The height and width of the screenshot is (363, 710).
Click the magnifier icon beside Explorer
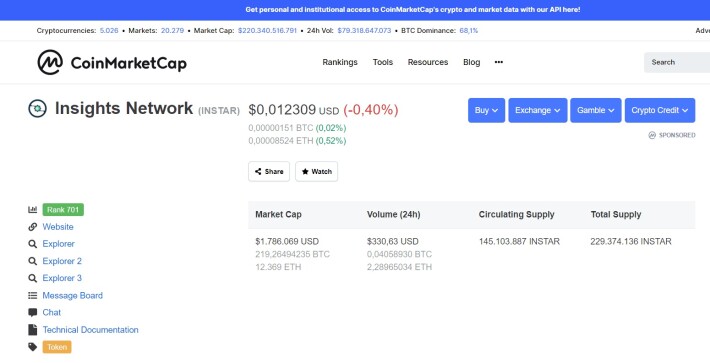point(33,244)
